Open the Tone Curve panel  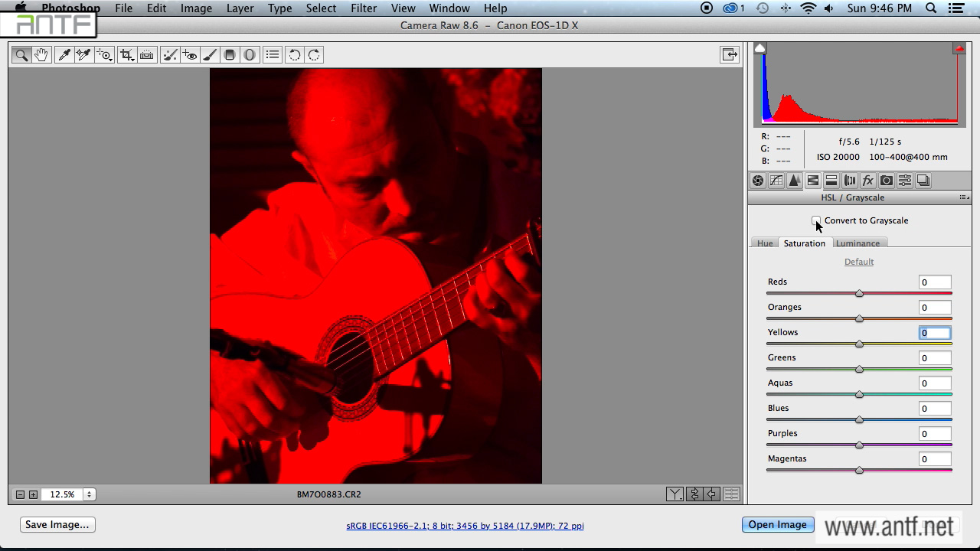776,181
